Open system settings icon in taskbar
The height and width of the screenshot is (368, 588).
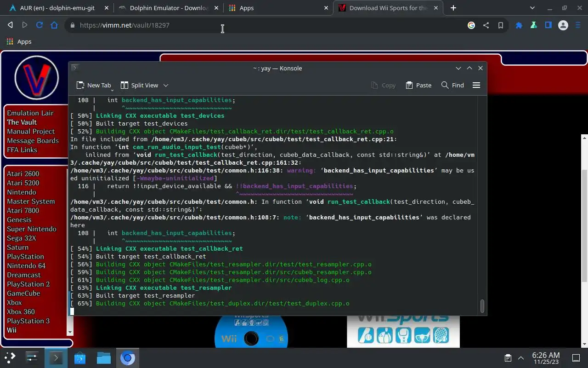[32, 357]
